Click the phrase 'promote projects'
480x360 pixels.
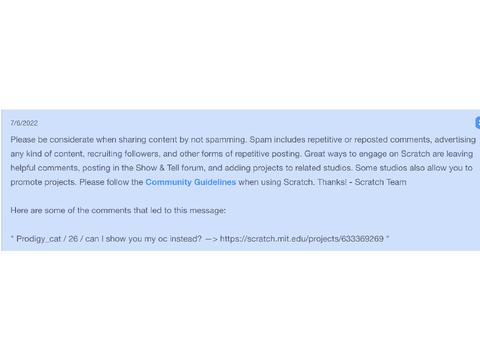(43, 182)
